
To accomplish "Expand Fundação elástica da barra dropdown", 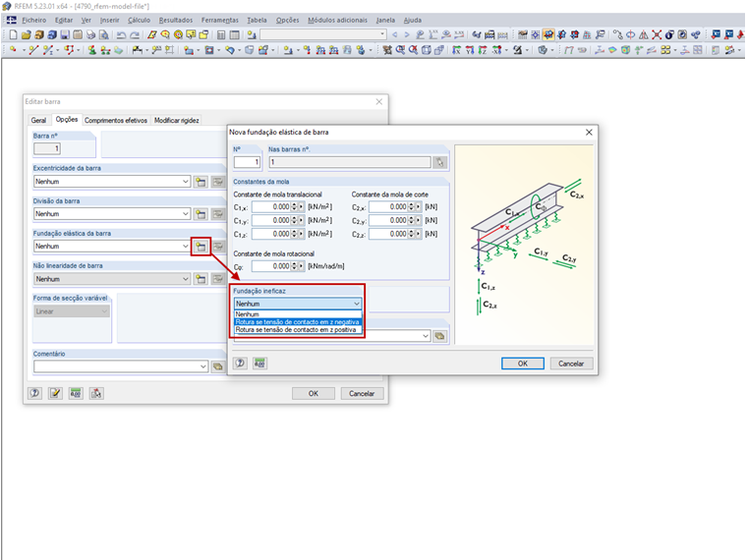I will (186, 247).
